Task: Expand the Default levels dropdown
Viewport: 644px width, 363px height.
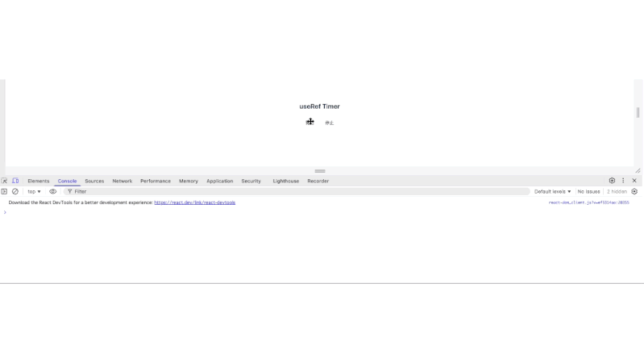Action: [552, 191]
